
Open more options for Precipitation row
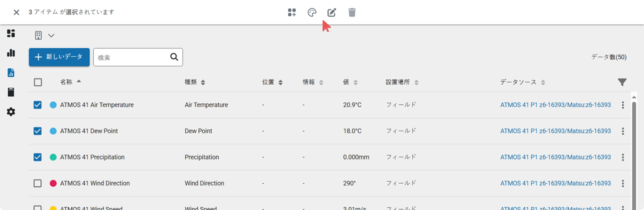[x=623, y=157]
